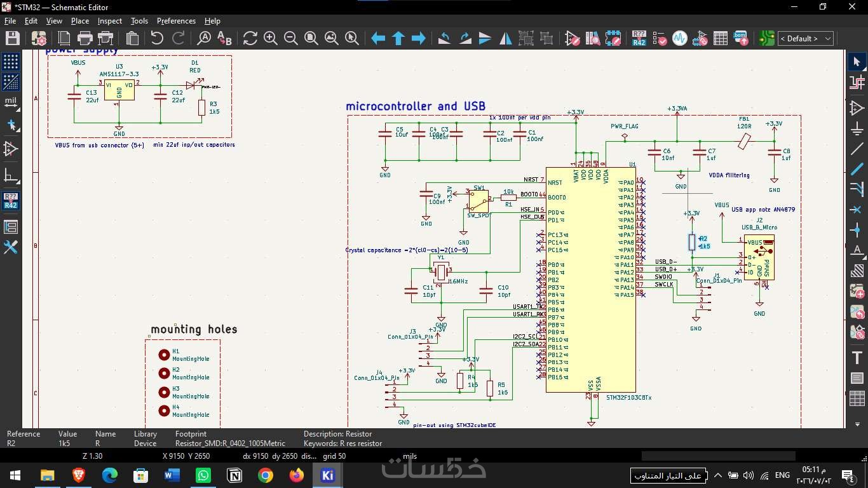
Task: Pick the Net Label tool
Action: [857, 250]
